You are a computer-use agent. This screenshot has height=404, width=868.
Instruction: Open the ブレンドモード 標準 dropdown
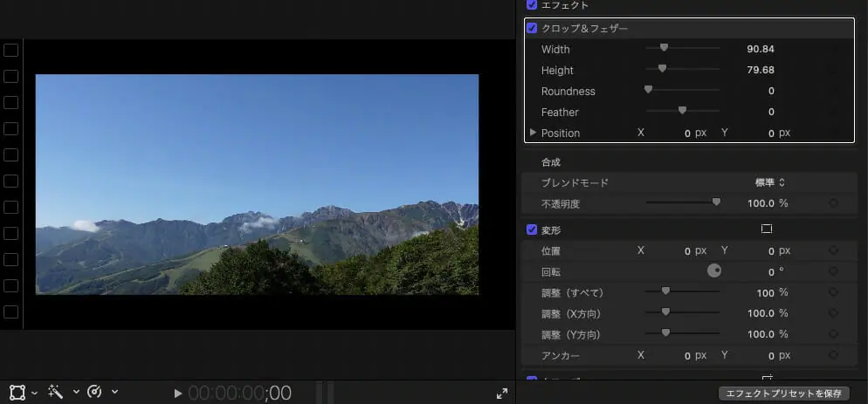(x=769, y=182)
